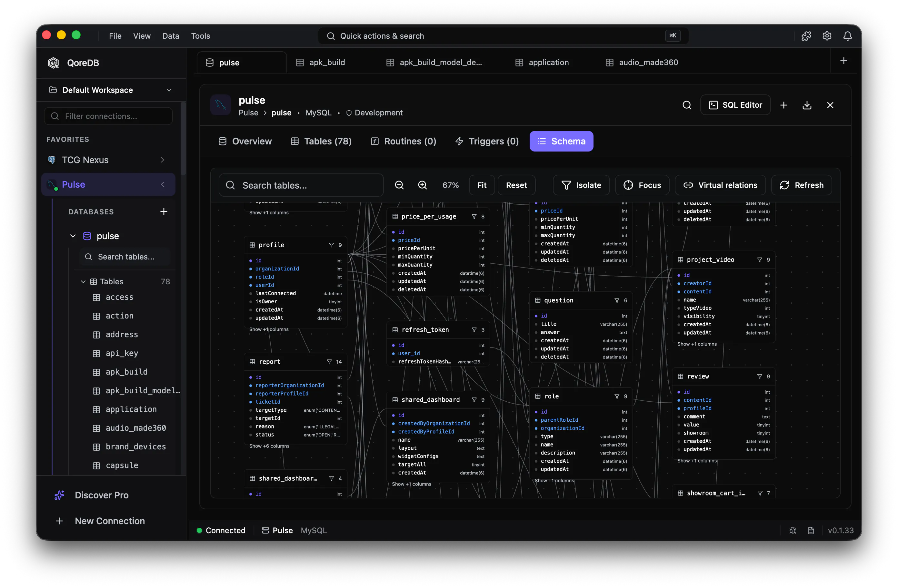Select the access table in tree
This screenshot has width=898, height=588.
click(x=119, y=298)
